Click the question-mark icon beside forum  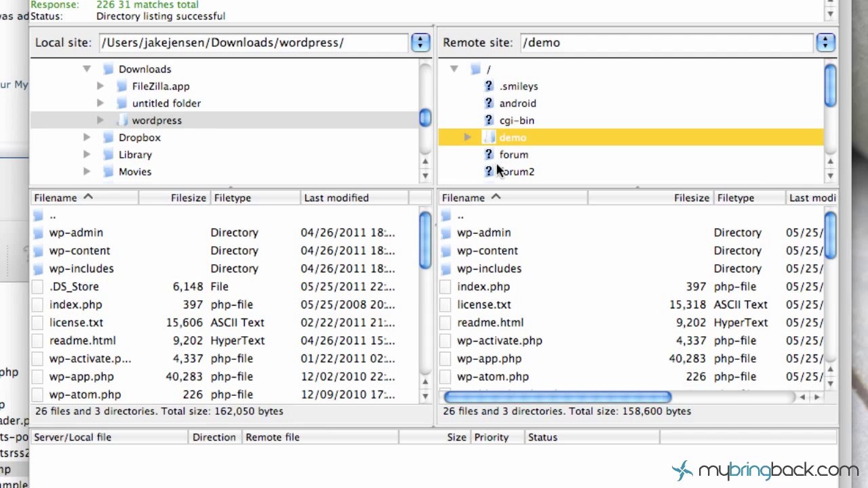[x=489, y=155]
